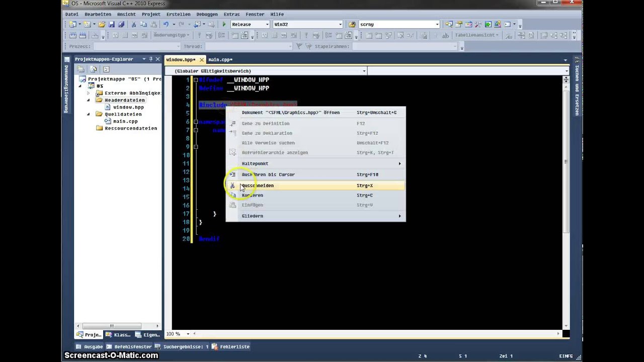Pin the Projektmappen-Explorer panel
Screen dimensions: 644x362
coord(150,59)
